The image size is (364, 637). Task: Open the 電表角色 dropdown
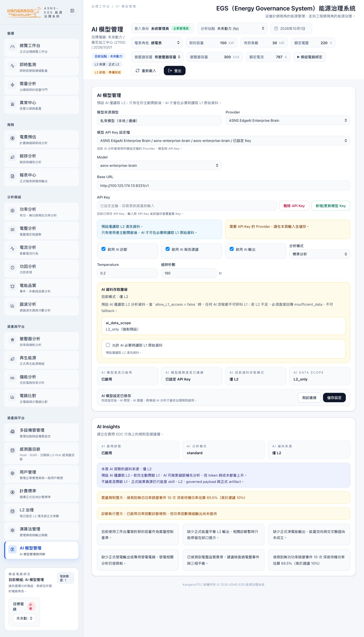[157, 43]
